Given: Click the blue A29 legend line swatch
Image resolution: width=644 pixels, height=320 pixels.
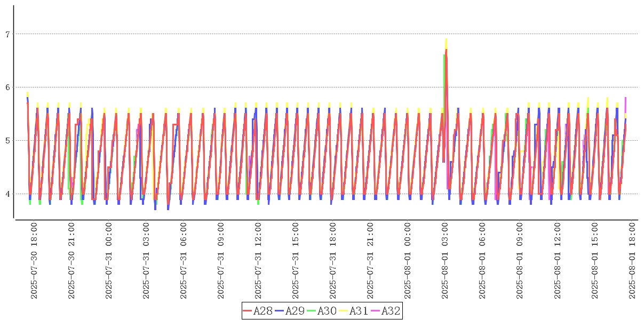Looking at the screenshot, I should tap(280, 311).
